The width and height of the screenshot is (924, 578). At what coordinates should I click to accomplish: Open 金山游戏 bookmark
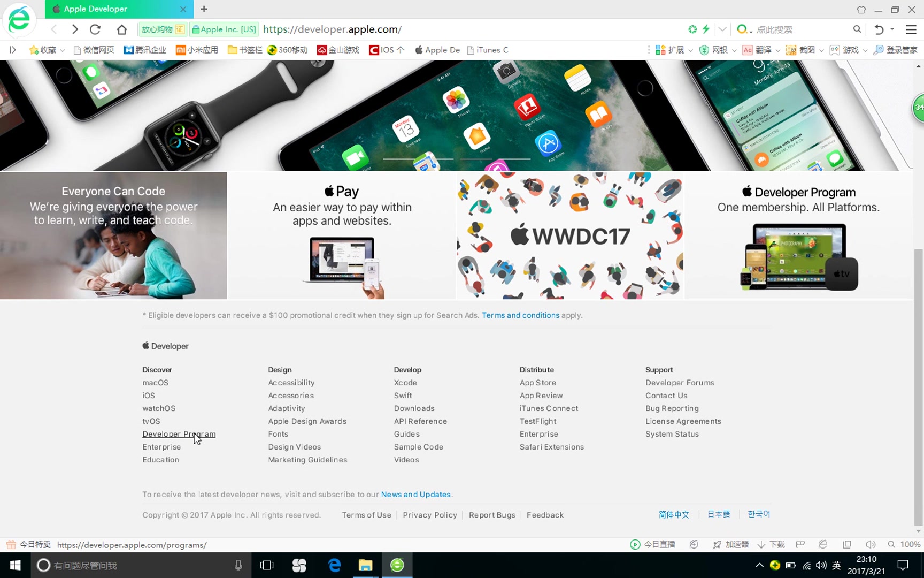tap(338, 50)
